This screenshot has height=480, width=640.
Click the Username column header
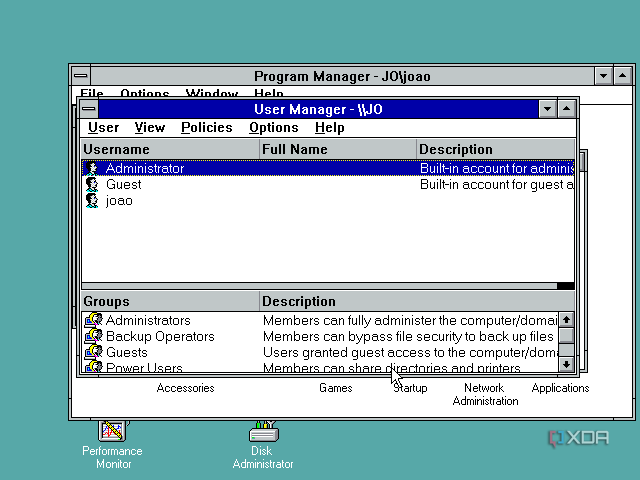[170, 149]
